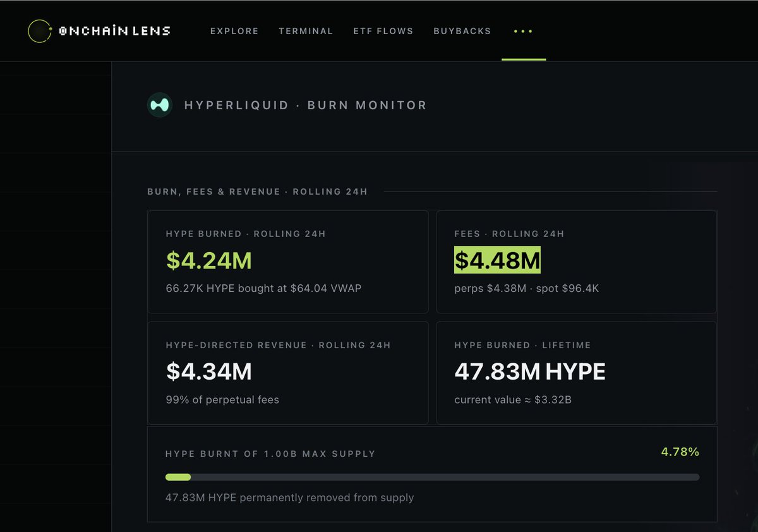Click the green filled progress segment
The image size is (758, 532).
pyautogui.click(x=178, y=477)
